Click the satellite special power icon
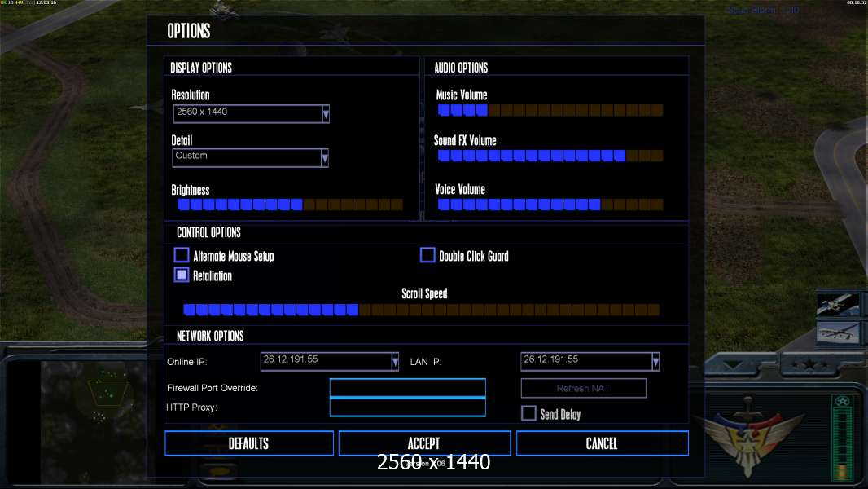 point(838,304)
